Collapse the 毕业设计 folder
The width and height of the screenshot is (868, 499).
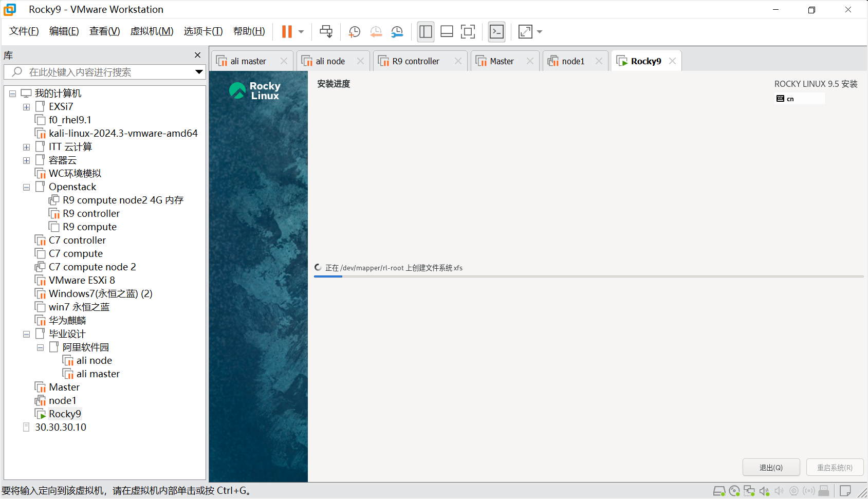(x=26, y=334)
